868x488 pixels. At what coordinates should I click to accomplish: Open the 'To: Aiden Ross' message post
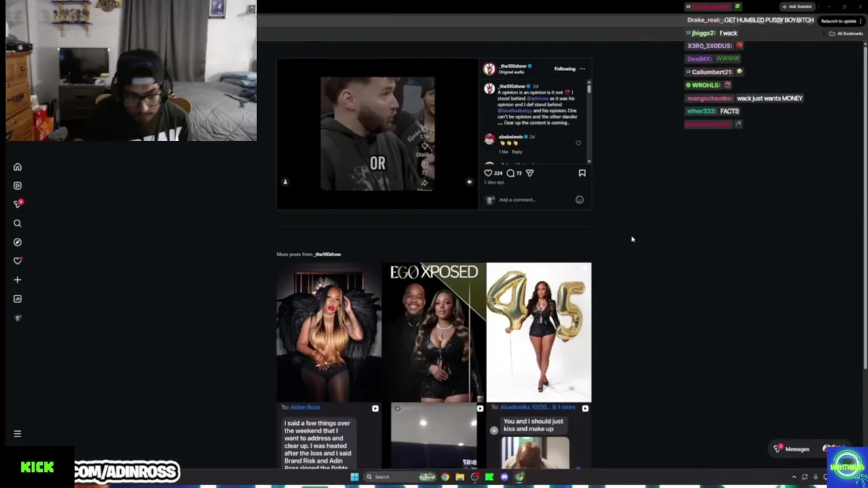[x=329, y=436]
